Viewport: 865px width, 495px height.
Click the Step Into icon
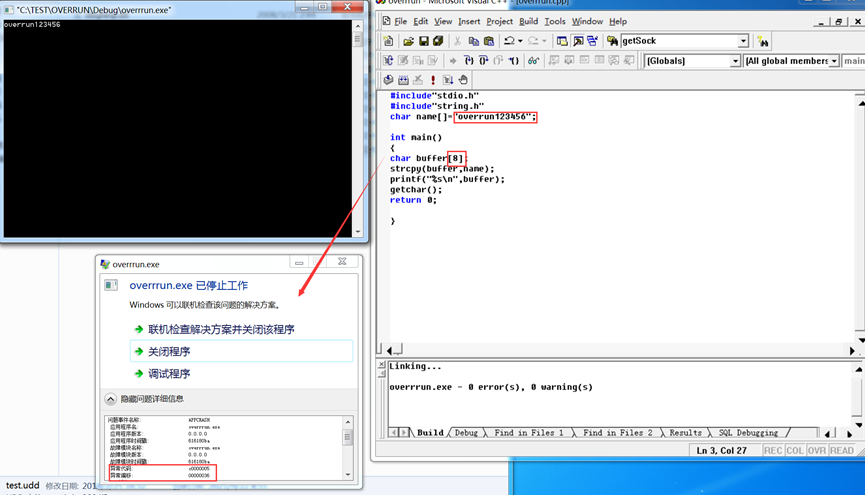468,61
